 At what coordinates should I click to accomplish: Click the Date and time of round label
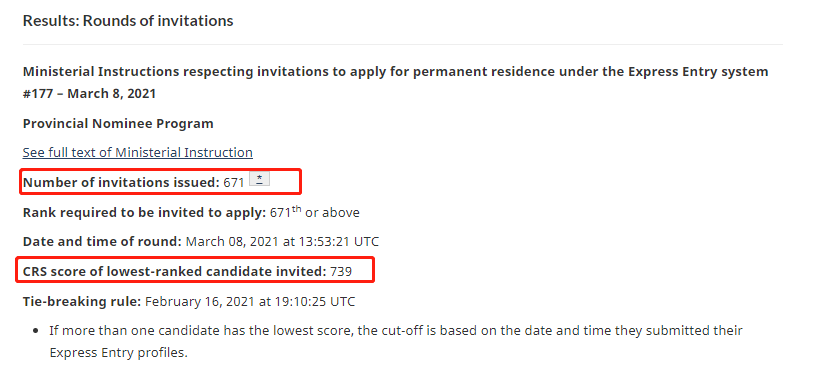click(x=102, y=242)
